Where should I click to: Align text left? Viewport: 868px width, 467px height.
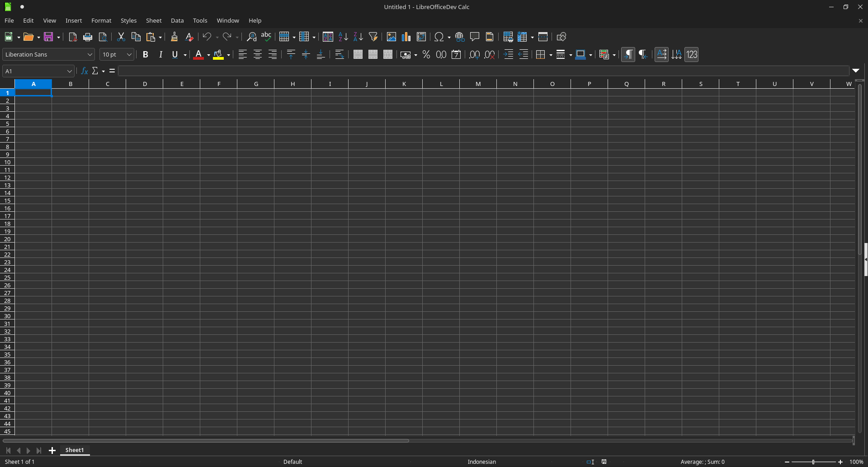(x=243, y=55)
